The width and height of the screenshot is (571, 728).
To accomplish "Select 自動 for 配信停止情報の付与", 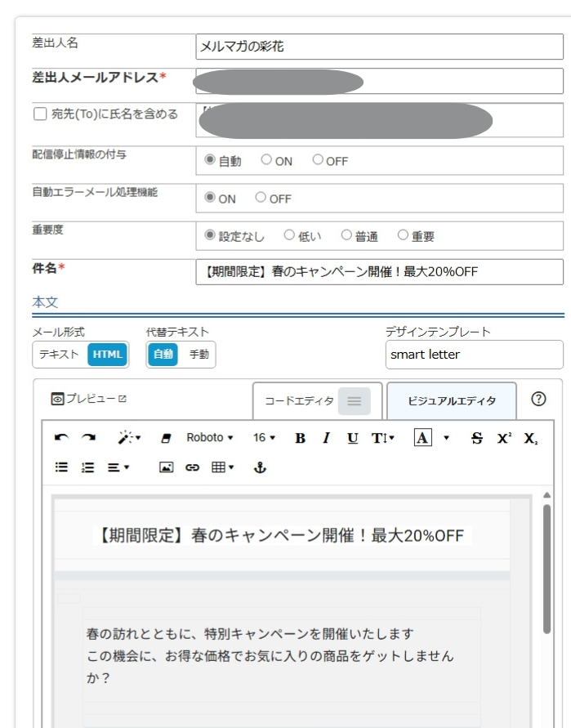I will tap(210, 159).
